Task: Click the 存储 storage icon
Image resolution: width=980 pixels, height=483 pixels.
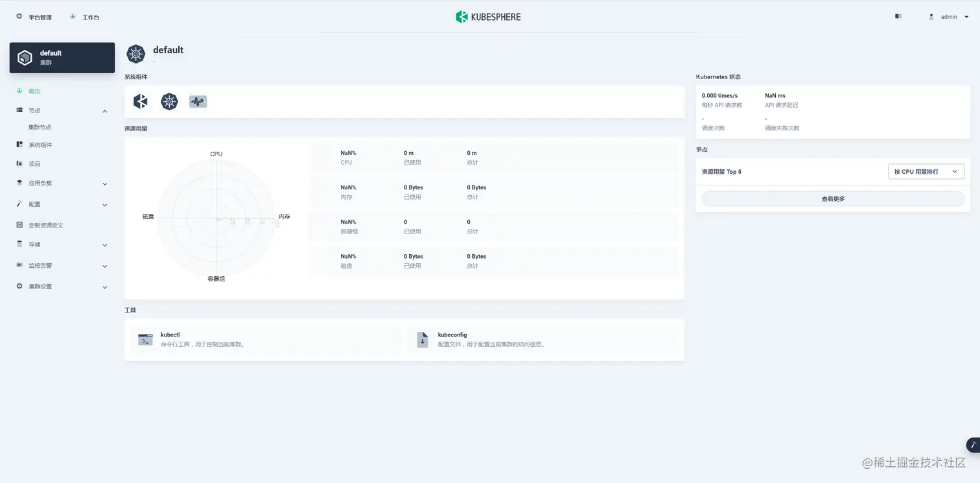Action: click(x=19, y=244)
